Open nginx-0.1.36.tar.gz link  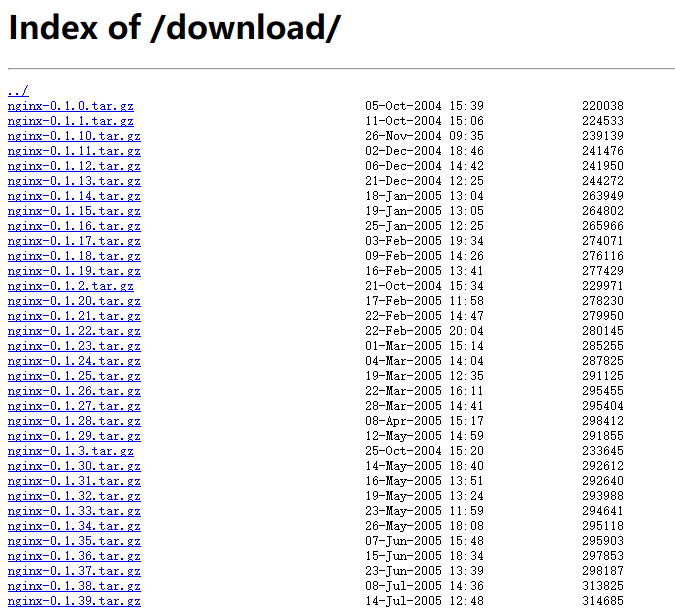pyautogui.click(x=74, y=556)
